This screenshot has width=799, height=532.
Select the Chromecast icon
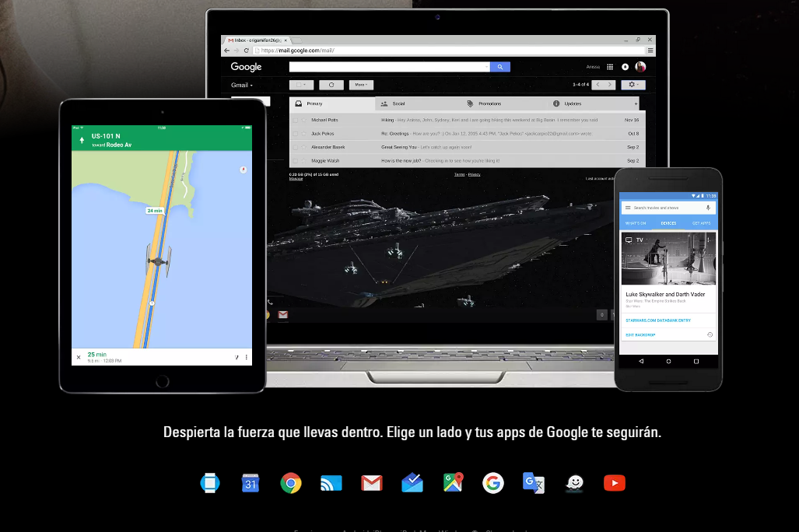pos(331,482)
